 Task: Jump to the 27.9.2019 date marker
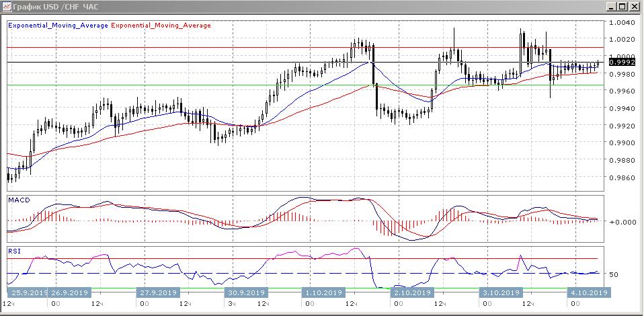(157, 293)
